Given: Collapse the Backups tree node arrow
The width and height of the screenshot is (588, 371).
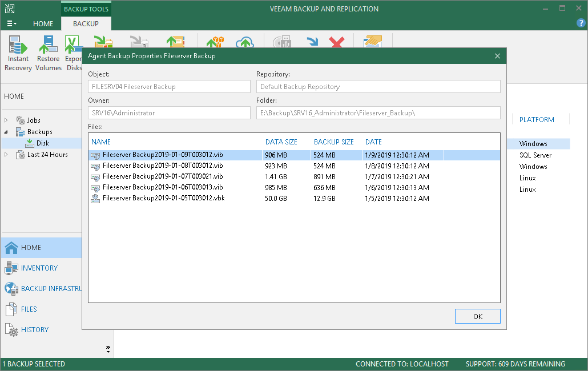Looking at the screenshot, I should pyautogui.click(x=6, y=132).
